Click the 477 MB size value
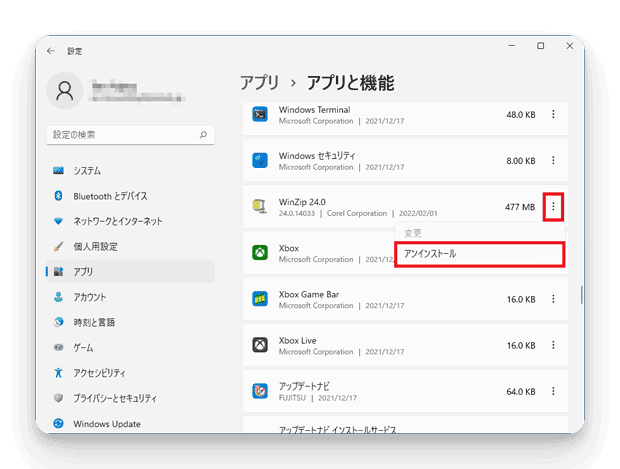 (520, 207)
